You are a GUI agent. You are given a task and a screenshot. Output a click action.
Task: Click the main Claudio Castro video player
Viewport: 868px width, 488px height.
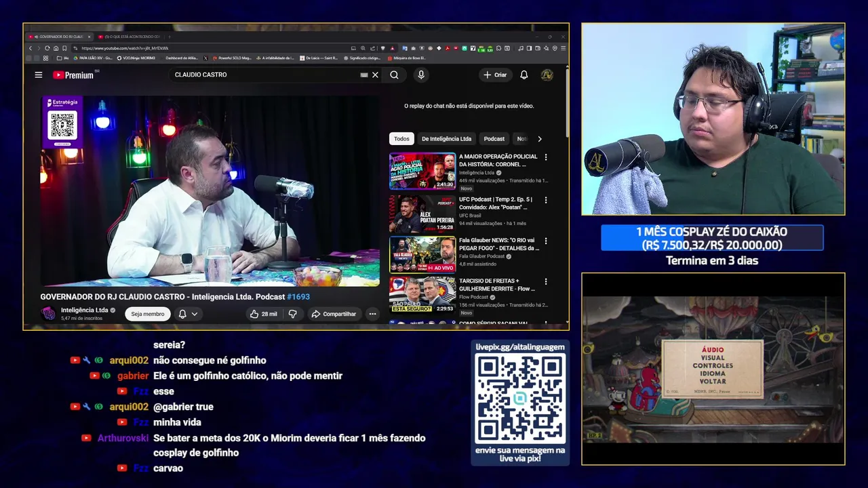click(210, 191)
